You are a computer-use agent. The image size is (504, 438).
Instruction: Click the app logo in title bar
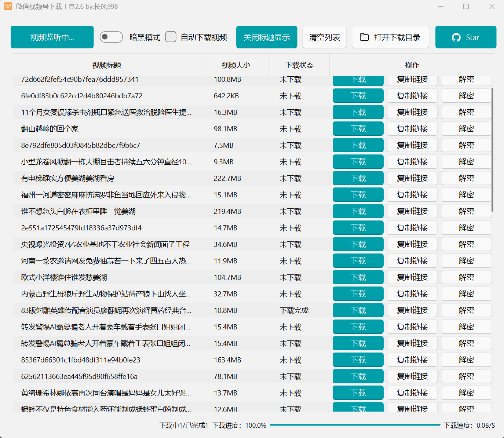(8, 6)
